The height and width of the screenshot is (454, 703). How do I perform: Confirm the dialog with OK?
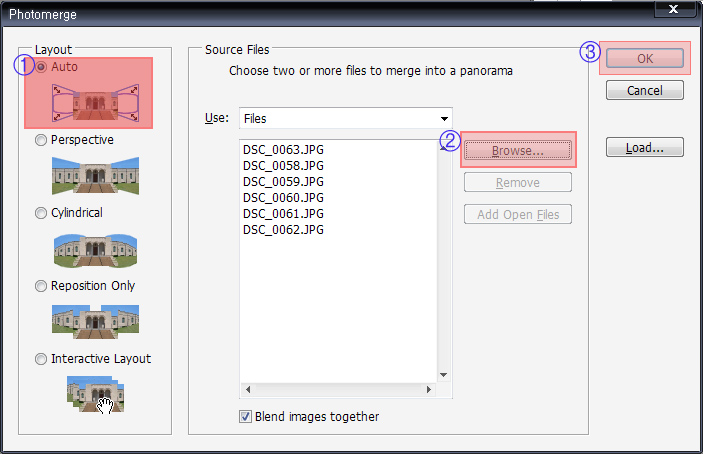644,58
